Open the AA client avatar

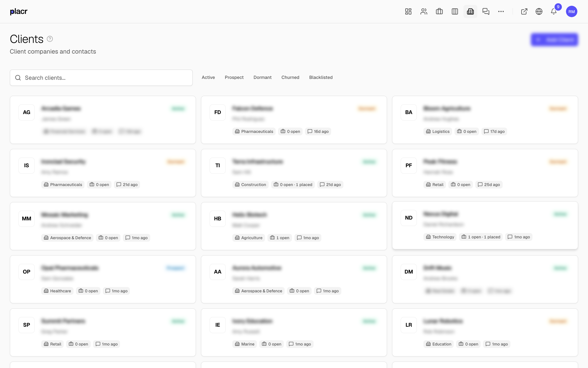(x=217, y=272)
